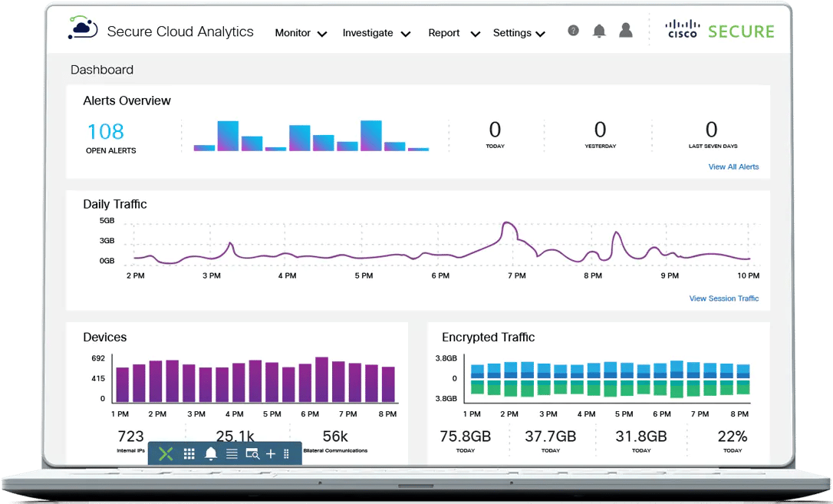Open the grid apps icon in bottom toolbar
The image size is (833, 504).
click(189, 453)
